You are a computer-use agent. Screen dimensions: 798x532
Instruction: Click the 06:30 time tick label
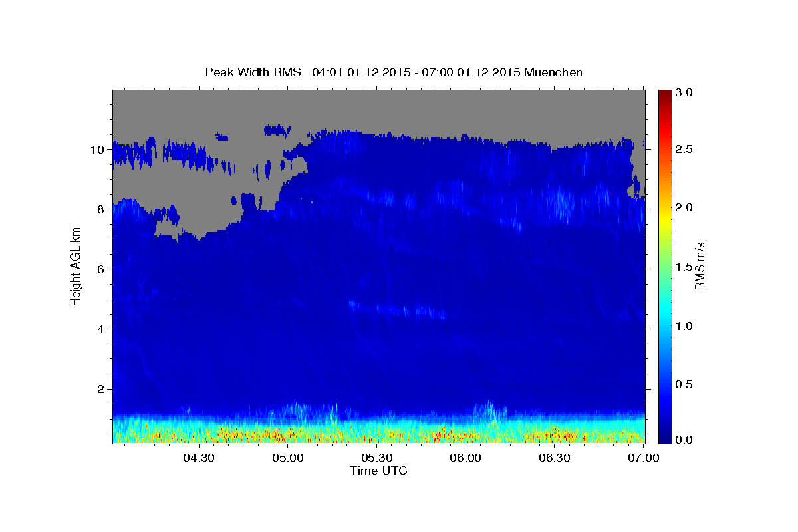point(555,458)
